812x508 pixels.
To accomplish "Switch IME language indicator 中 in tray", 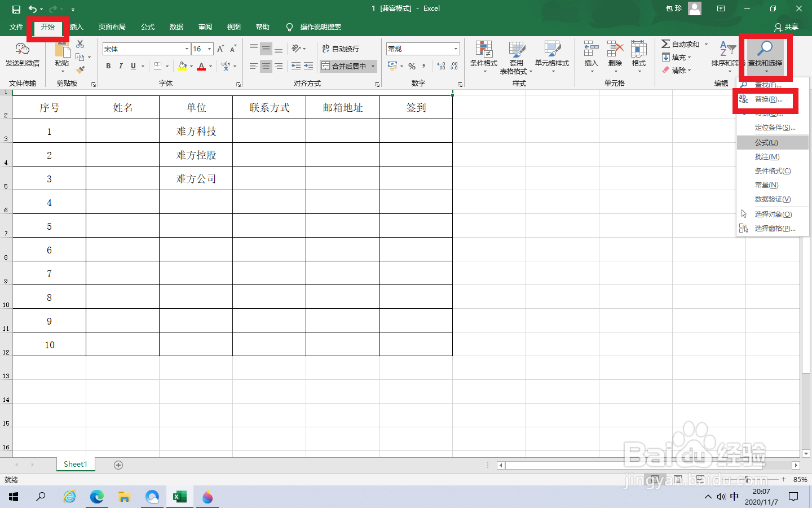I will [x=734, y=497].
